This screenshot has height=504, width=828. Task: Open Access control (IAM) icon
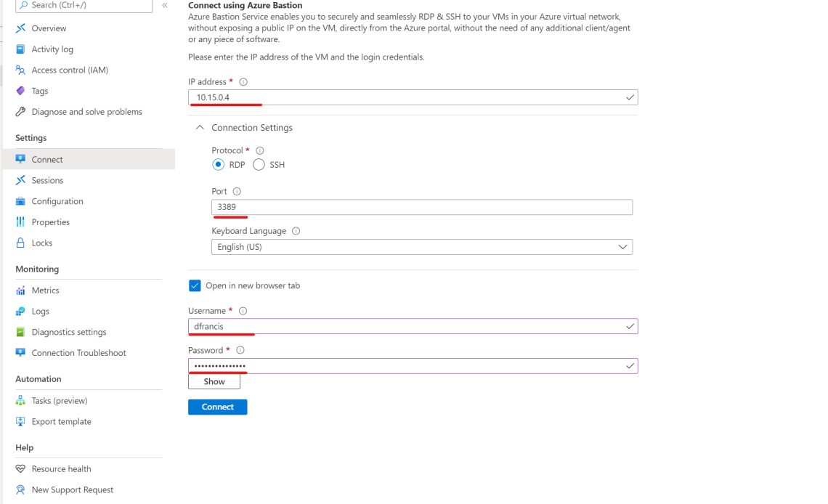tap(20, 70)
